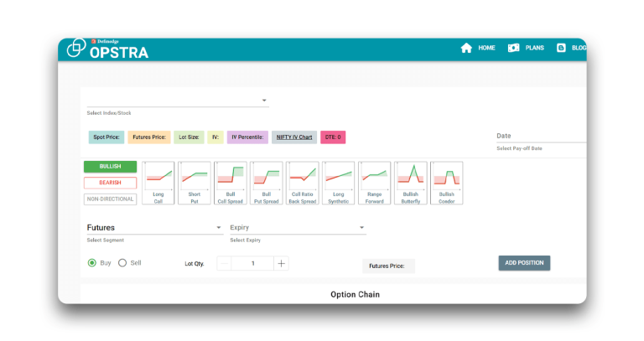Click the Plans money icon
This screenshot has width=644, height=341.
coord(513,48)
